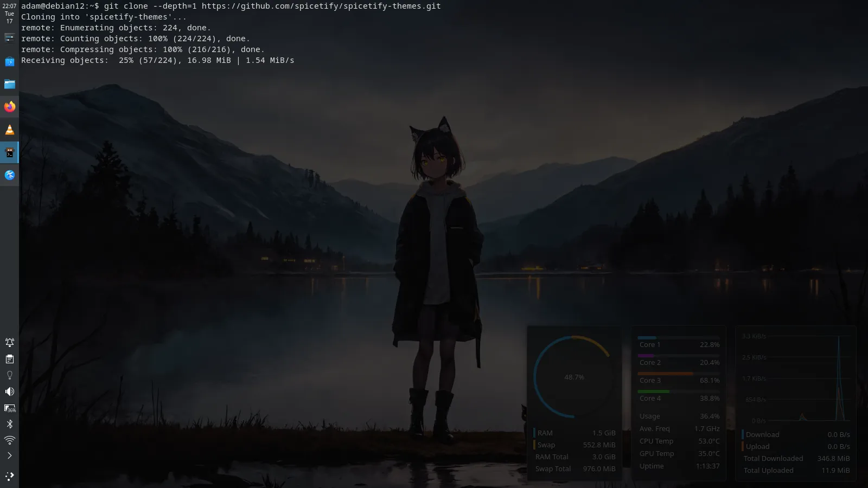Click the network traffic graph
This screenshot has width=868, height=488.
click(796, 378)
